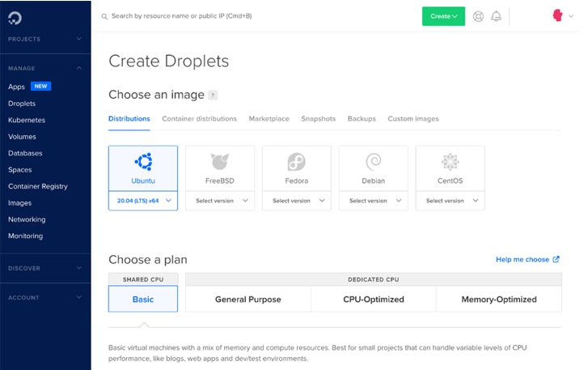This screenshot has width=588, height=370.
Task: Open the CentOS Select version dropdown
Action: point(450,201)
